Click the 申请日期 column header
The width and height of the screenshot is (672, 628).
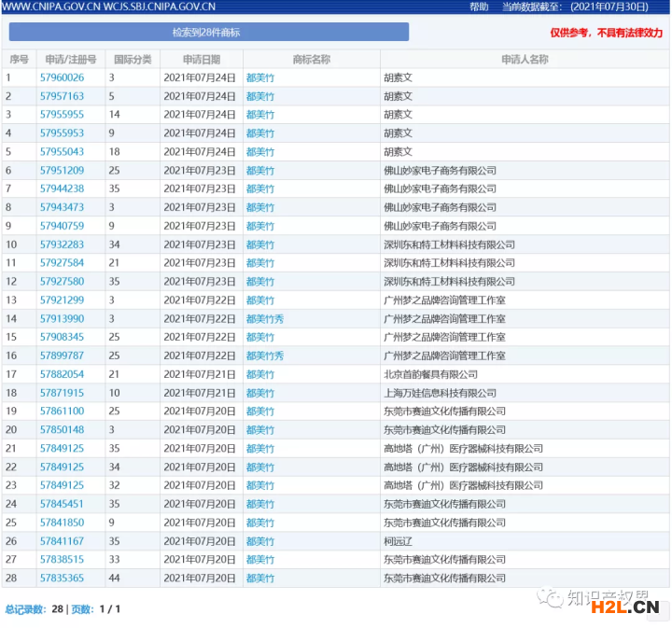click(x=201, y=60)
